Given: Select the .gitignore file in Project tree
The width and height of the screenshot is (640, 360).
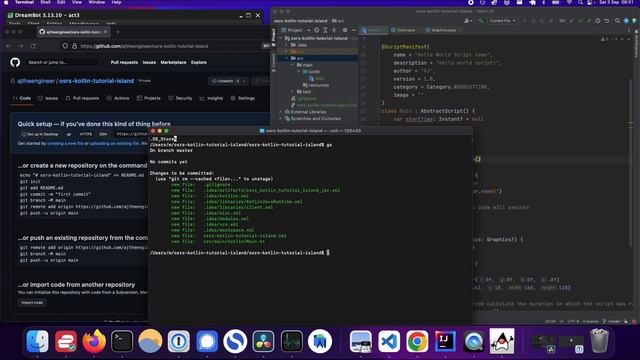Looking at the screenshot, I should (304, 98).
